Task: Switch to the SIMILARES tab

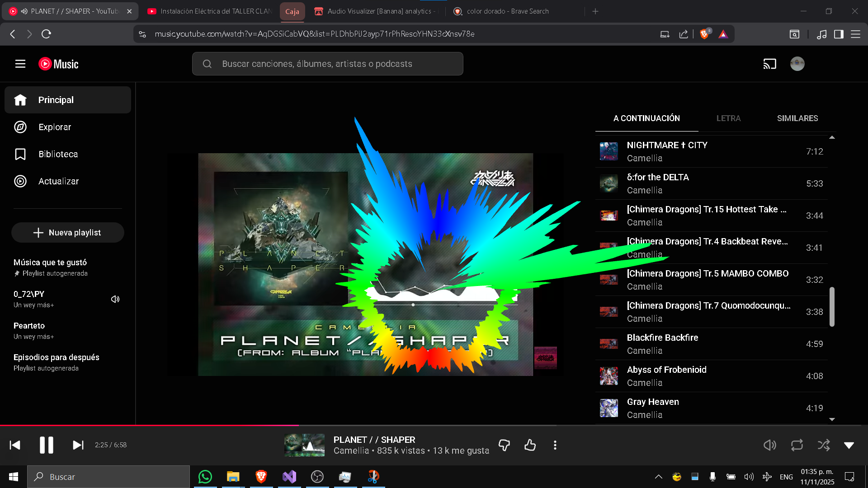Action: point(797,118)
